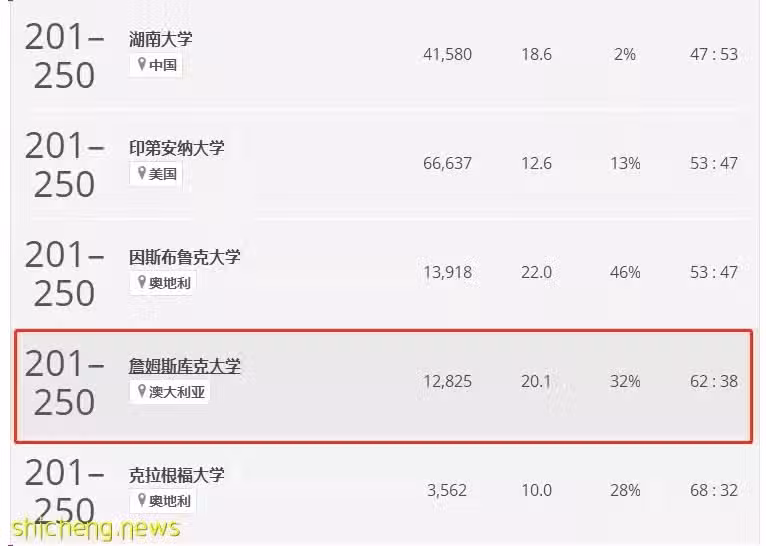Open the underlined 詹姆斯库克大学 link

coord(185,366)
